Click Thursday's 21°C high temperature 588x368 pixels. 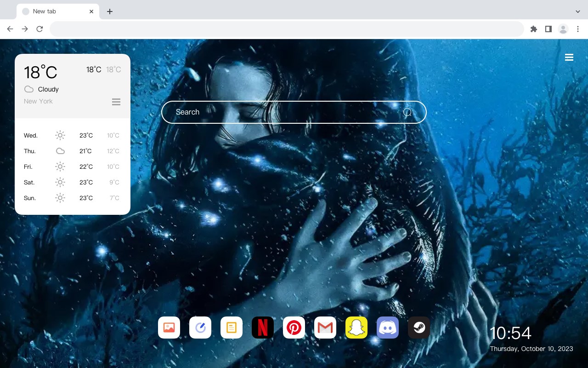(85, 151)
